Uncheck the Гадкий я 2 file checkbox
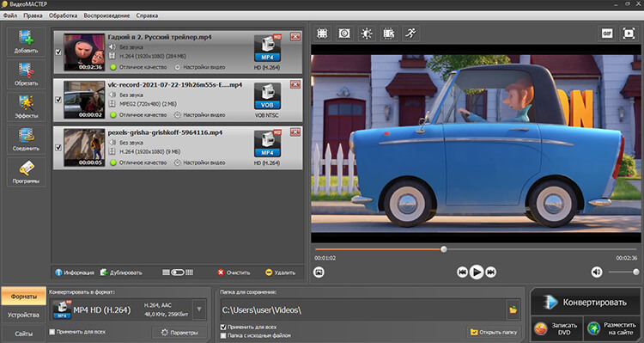This screenshot has width=644, height=343. pos(58,52)
